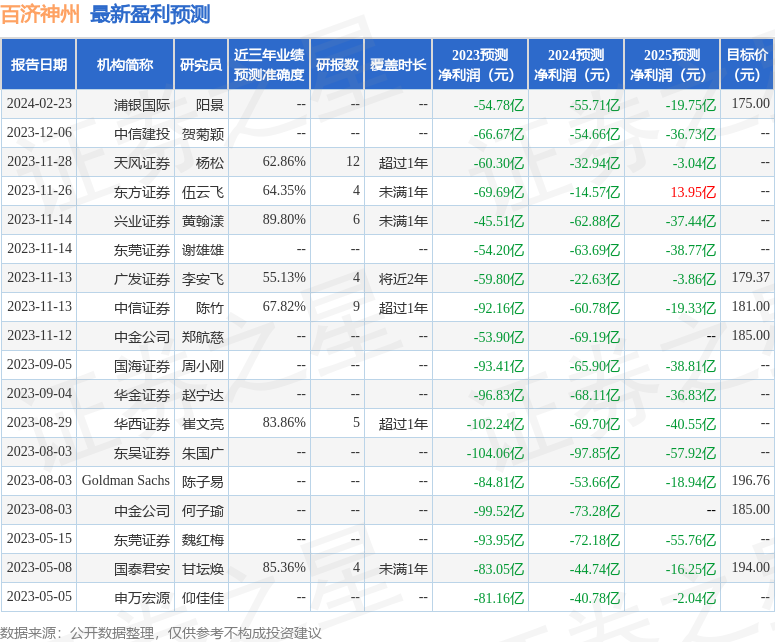
Task: Click the 2023 forecast -102.24亿
Action: 495,424
